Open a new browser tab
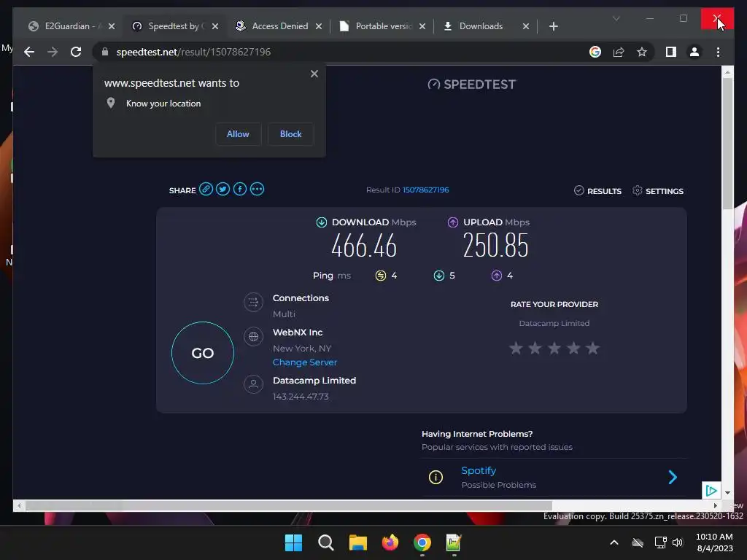This screenshot has height=560, width=747. coord(553,26)
